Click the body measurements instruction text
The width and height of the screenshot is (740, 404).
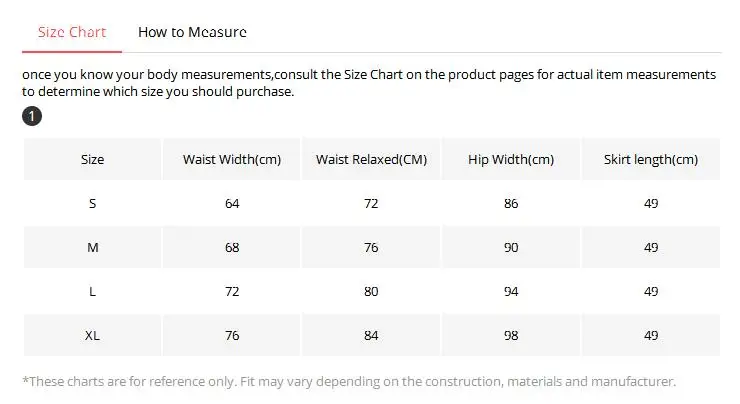(368, 83)
